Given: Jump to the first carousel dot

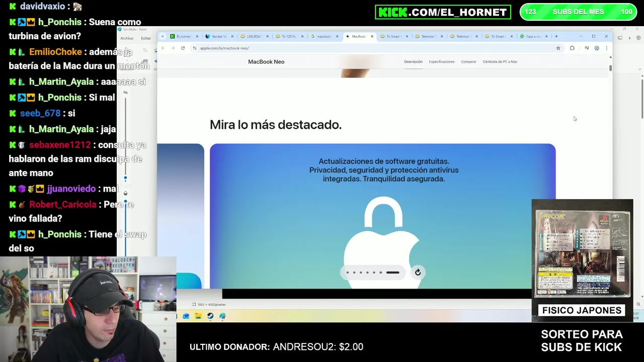Looking at the screenshot, I should (x=348, y=273).
